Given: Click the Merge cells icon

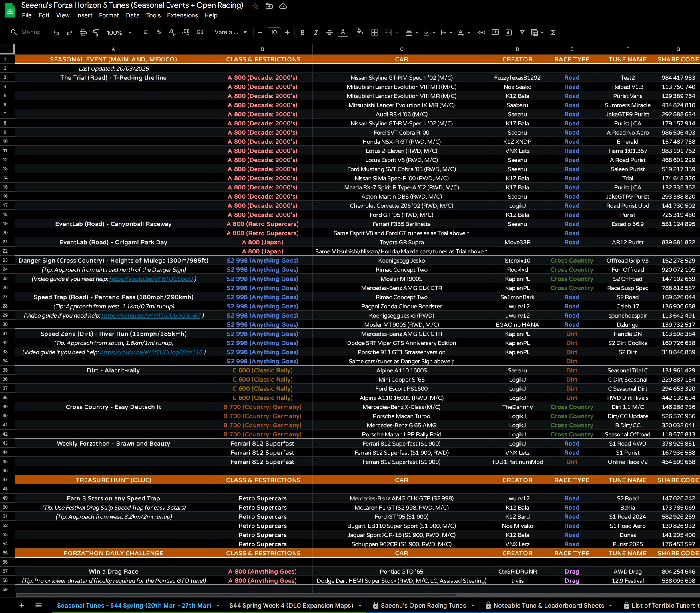Looking at the screenshot, I should click(389, 33).
